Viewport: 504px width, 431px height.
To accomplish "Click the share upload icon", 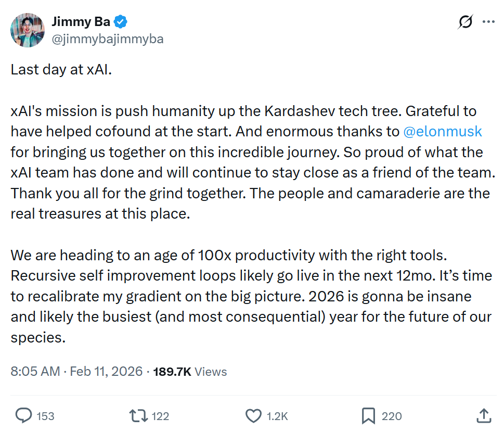I will click(483, 416).
